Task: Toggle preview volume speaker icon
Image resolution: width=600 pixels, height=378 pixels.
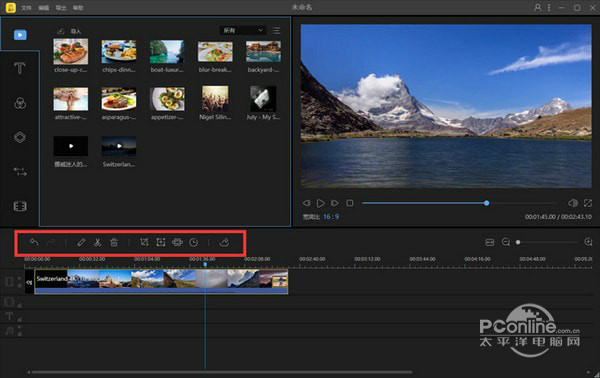Action: [x=573, y=203]
